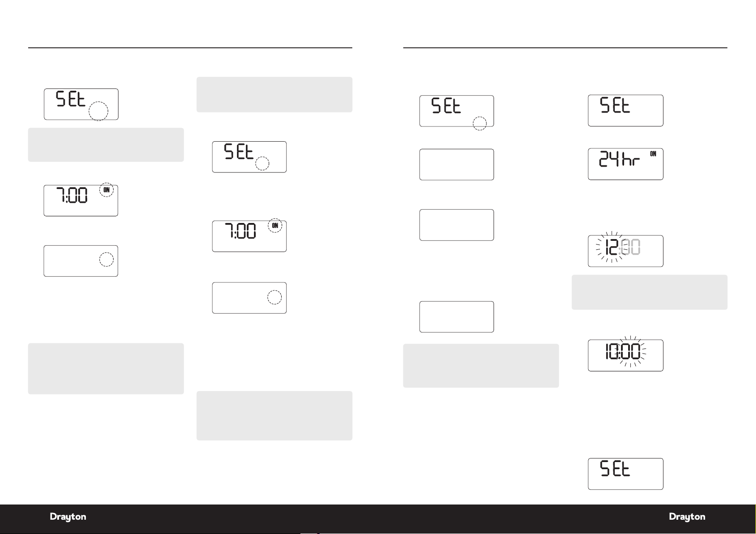756x534 pixels.
Task: Select the flashing 12:00 hours display
Action: pos(625,251)
